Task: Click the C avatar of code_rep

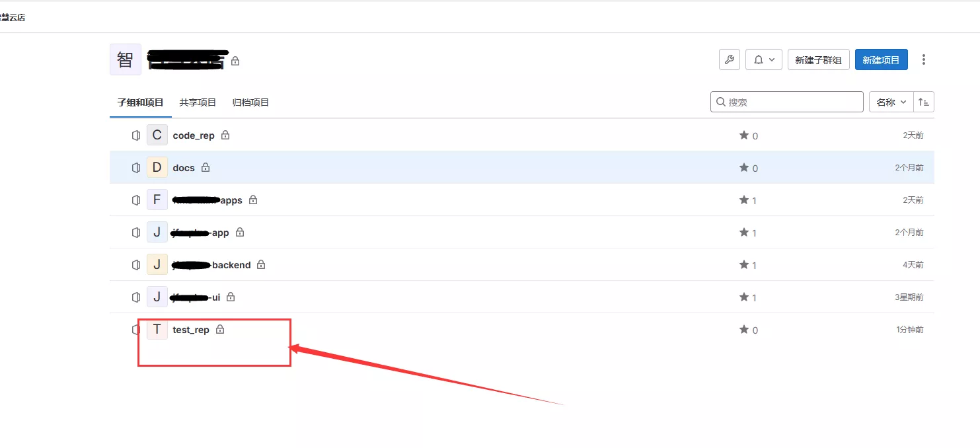Action: pyautogui.click(x=157, y=135)
